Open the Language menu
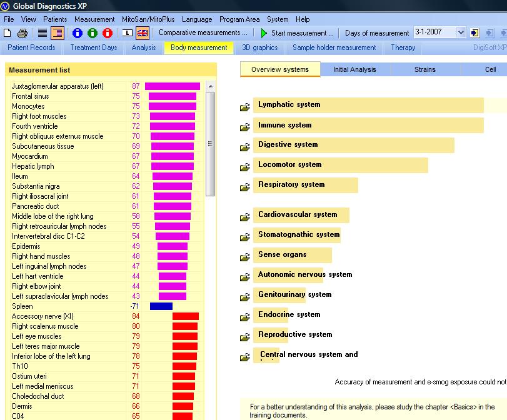The image size is (507, 420). pyautogui.click(x=197, y=19)
